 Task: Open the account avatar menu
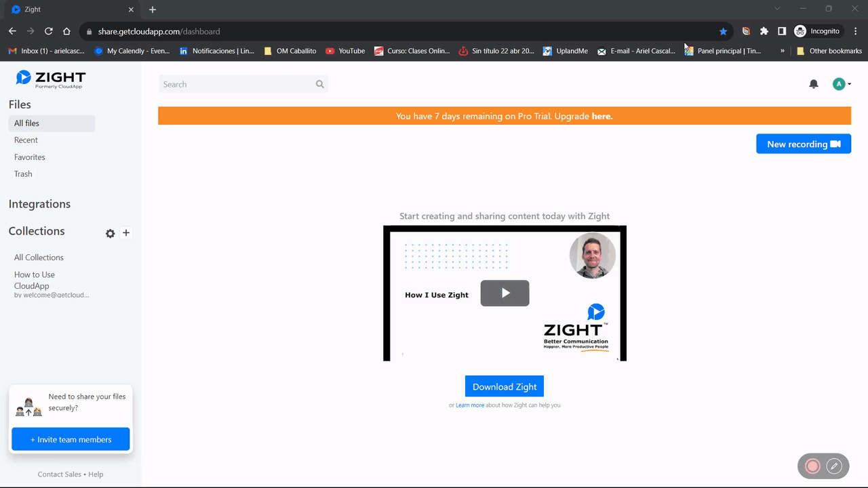pyautogui.click(x=842, y=84)
